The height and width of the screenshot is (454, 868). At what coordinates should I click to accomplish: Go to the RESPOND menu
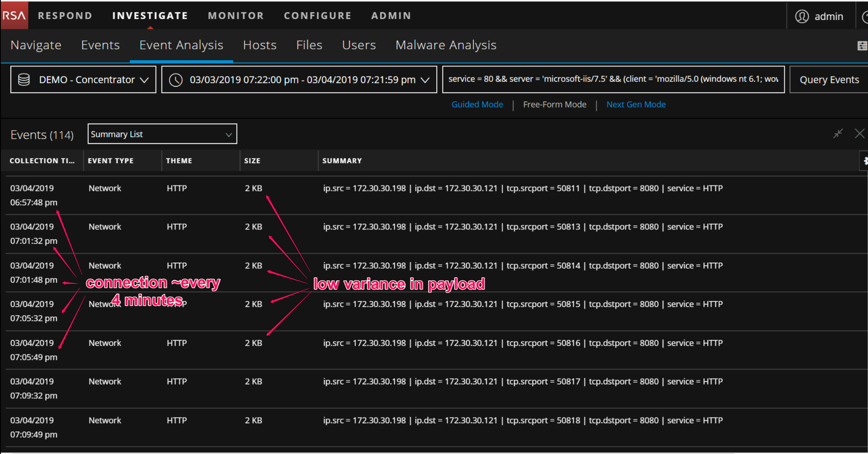point(65,16)
